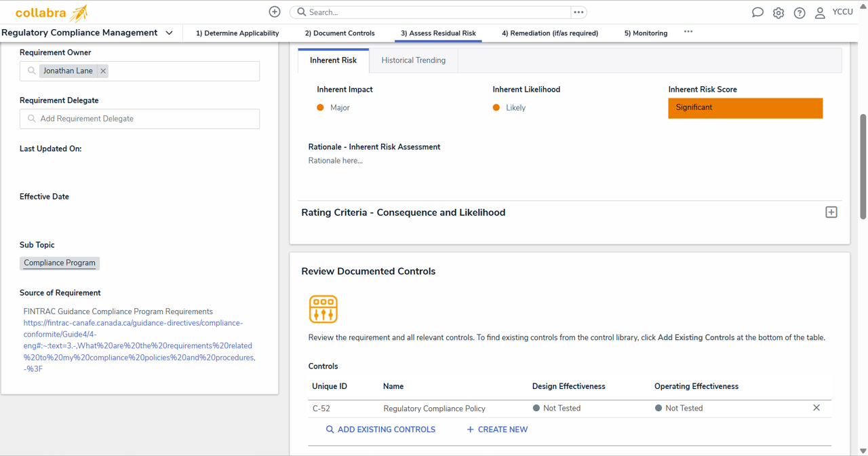The width and height of the screenshot is (868, 456).
Task: Expand the Rating Criteria section
Action: click(831, 212)
